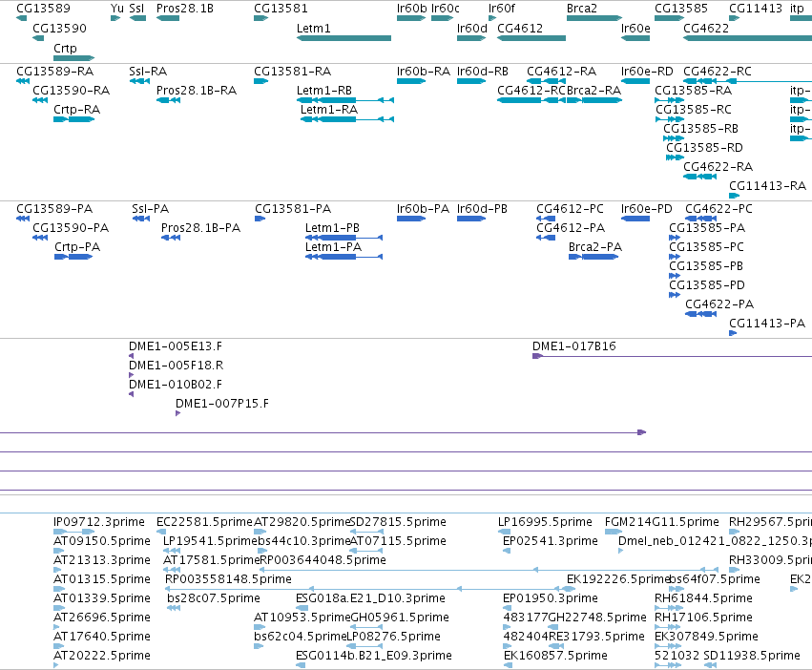This screenshot has width=812, height=670.
Task: Click the CG4622 gene label
Action: click(x=706, y=29)
